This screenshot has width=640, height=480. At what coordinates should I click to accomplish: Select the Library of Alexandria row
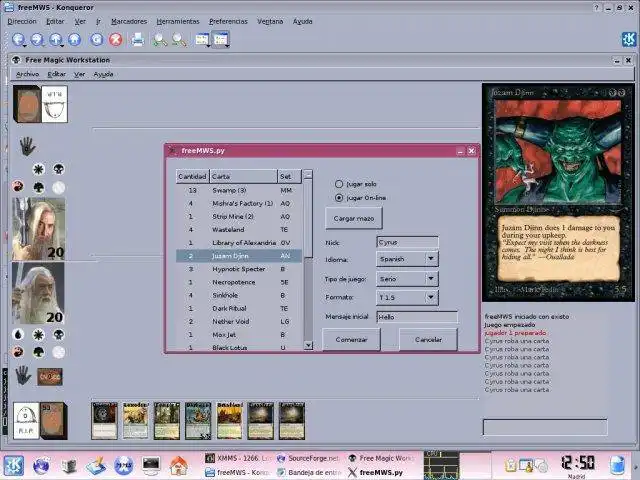240,242
